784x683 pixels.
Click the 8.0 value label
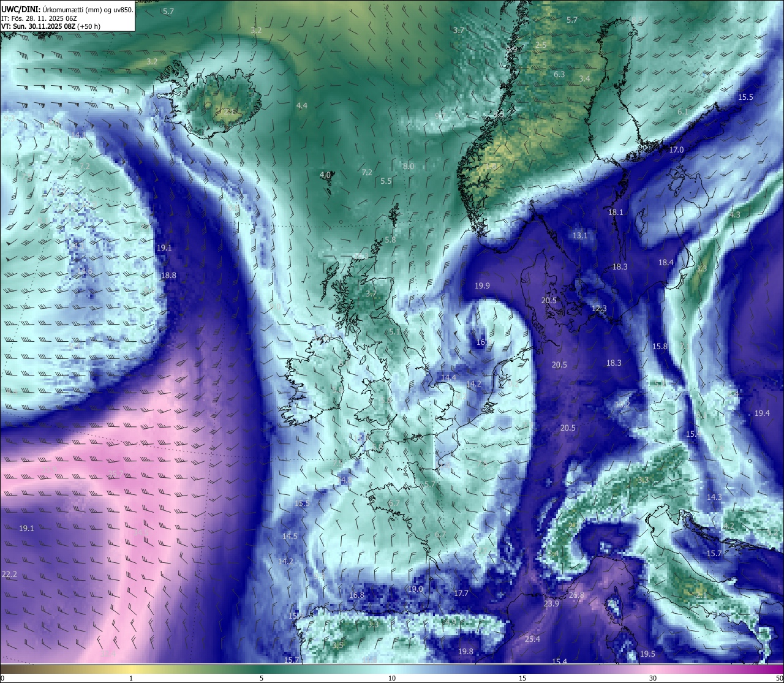tap(409, 167)
